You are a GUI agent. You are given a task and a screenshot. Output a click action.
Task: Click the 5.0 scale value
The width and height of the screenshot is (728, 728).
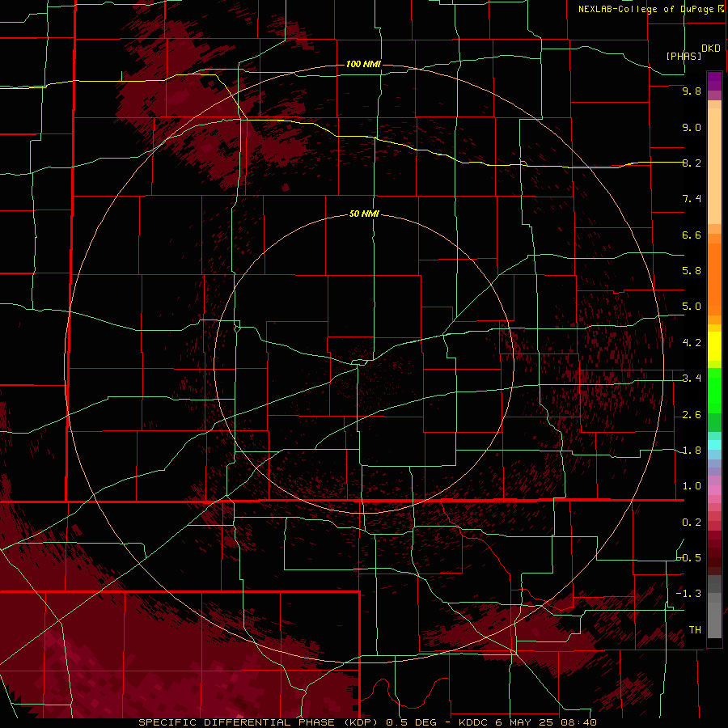692,307
